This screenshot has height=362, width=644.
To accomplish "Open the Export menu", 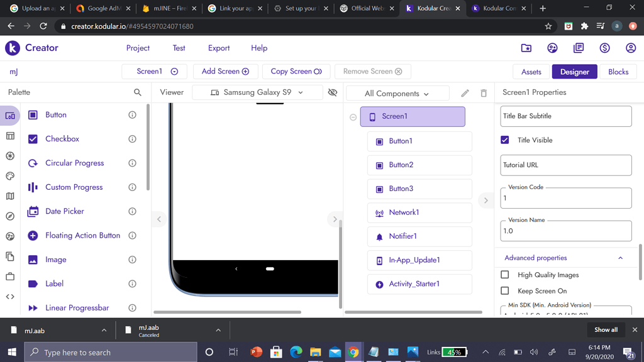I will (219, 48).
